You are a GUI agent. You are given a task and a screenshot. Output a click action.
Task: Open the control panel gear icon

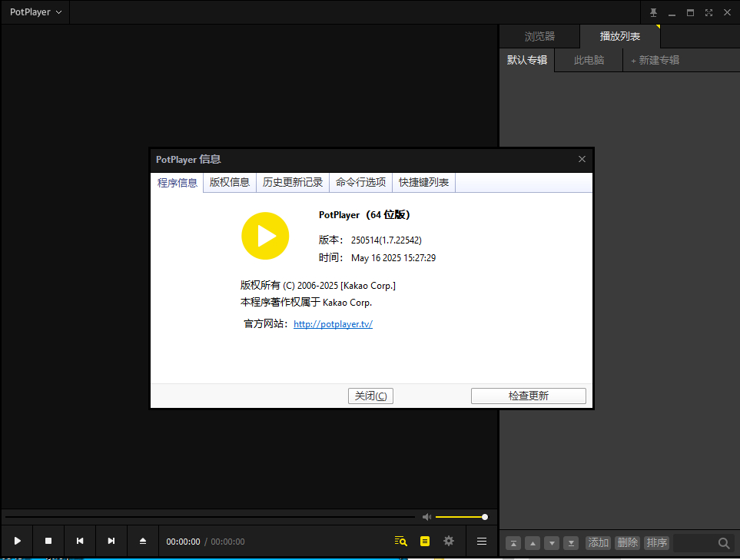pos(449,541)
